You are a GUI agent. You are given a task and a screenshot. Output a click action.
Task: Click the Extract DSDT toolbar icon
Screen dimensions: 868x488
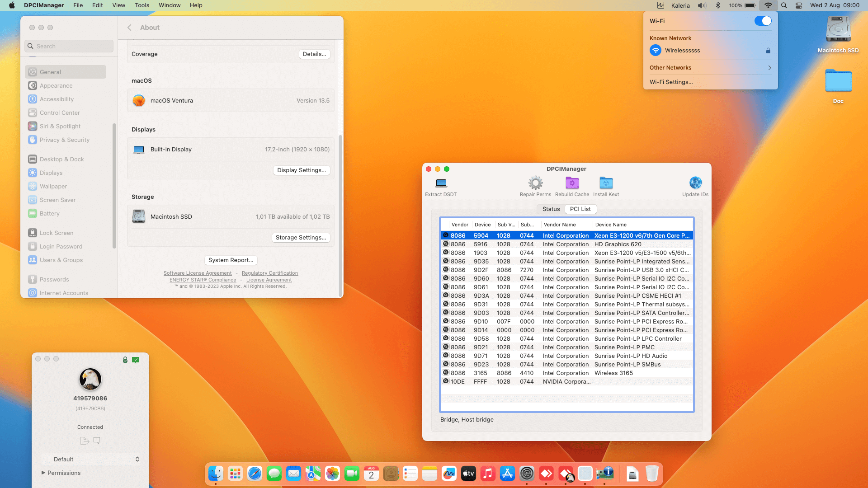pos(441,183)
